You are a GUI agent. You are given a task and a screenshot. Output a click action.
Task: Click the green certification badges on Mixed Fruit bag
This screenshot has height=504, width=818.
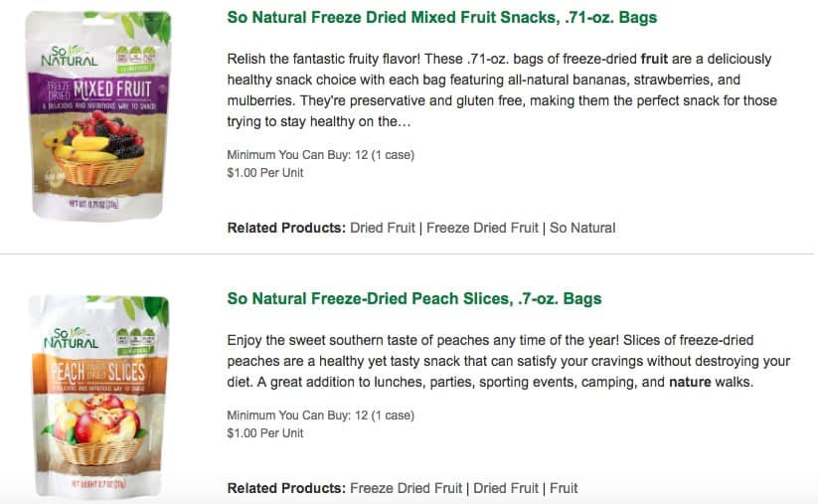[135, 59]
